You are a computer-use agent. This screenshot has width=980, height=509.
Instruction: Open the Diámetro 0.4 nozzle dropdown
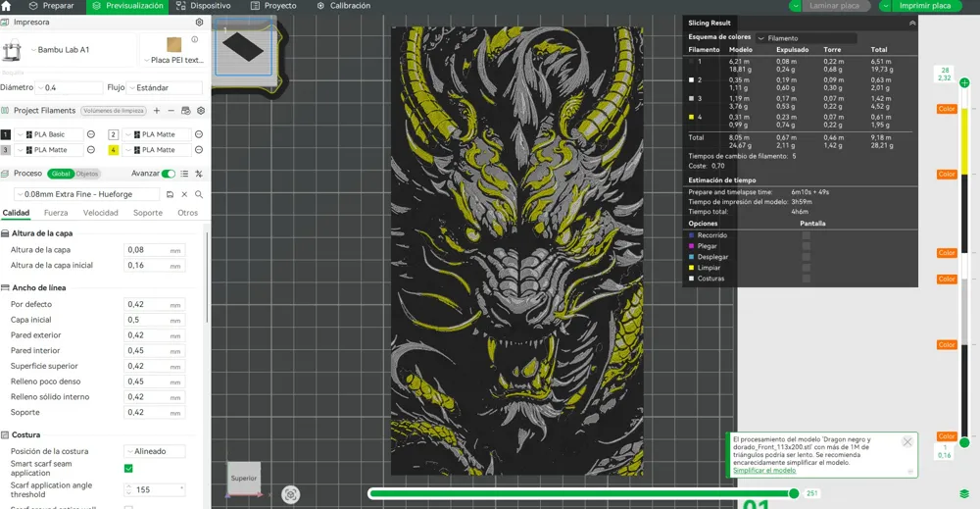coord(69,88)
